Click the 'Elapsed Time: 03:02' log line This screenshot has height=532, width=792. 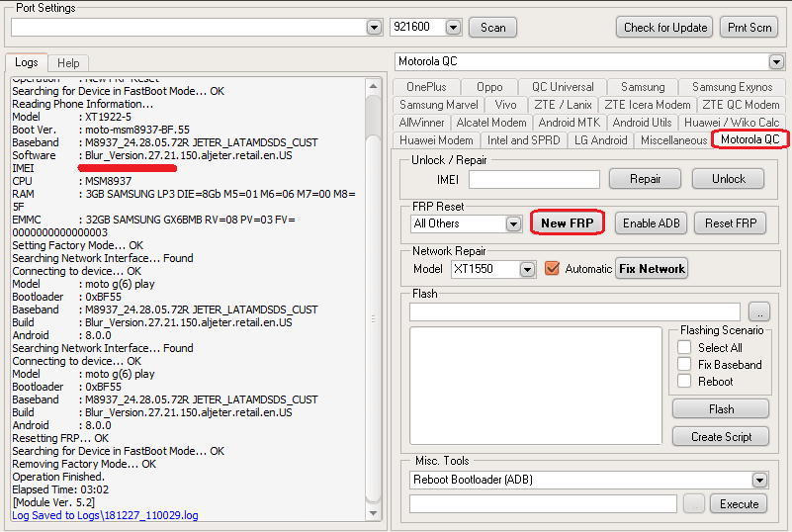coord(60,489)
